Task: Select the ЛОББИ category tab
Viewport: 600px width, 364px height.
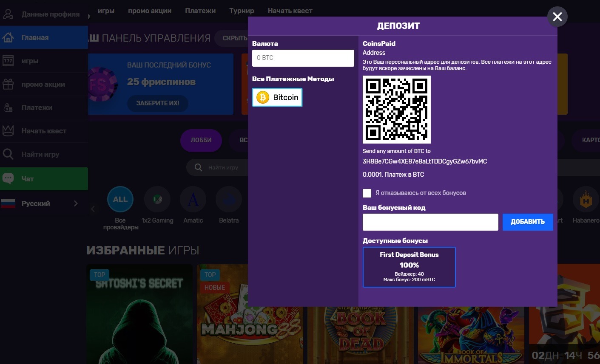Action: pos(201,140)
